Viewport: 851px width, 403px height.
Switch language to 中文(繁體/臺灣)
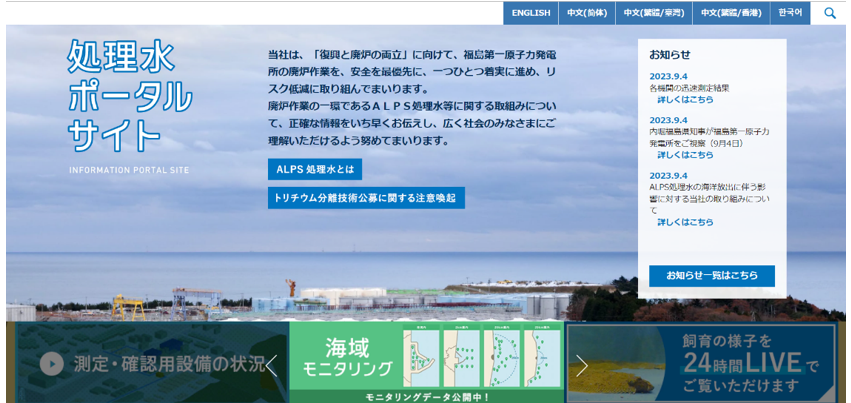pos(654,13)
